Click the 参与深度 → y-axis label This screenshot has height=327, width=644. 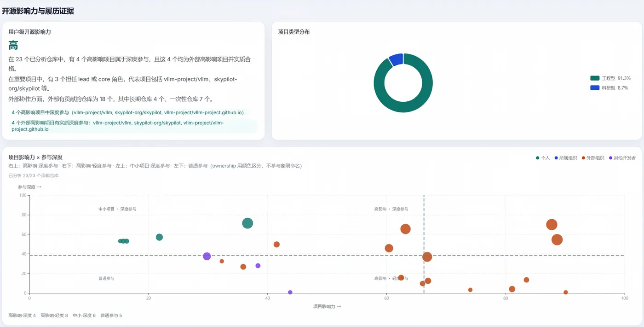(30, 187)
